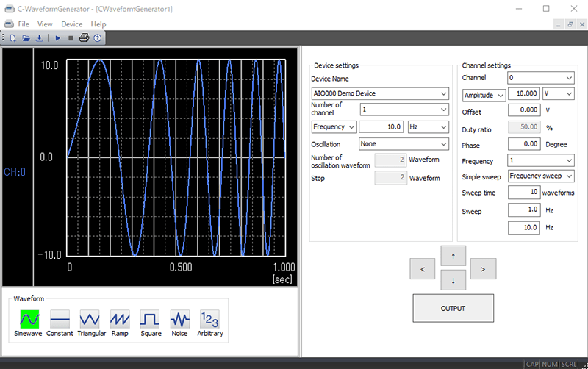Image resolution: width=588 pixels, height=369 pixels.
Task: Open the Oscillation dropdown
Action: coord(403,144)
